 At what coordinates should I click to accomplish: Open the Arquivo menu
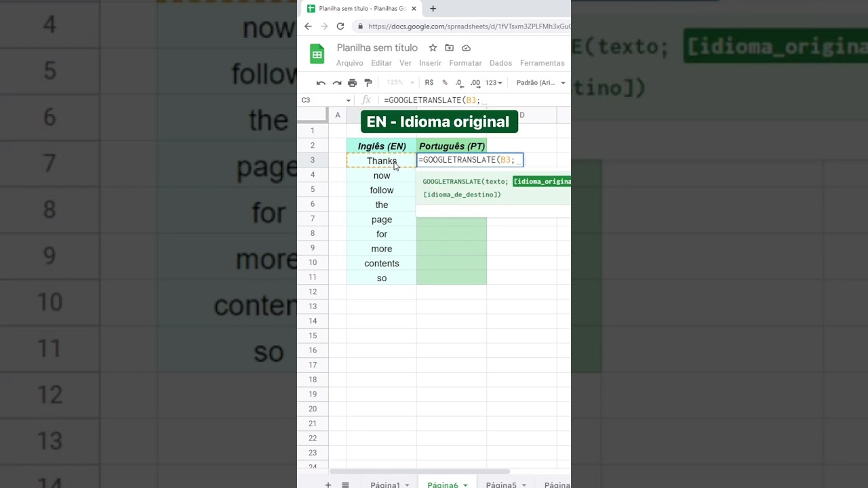[x=349, y=63]
